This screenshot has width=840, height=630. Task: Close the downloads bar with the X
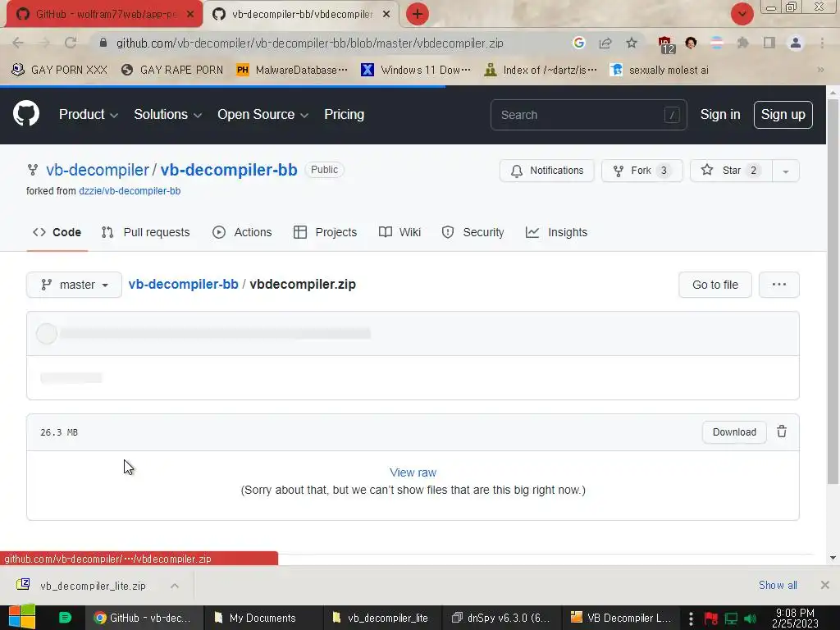825,585
